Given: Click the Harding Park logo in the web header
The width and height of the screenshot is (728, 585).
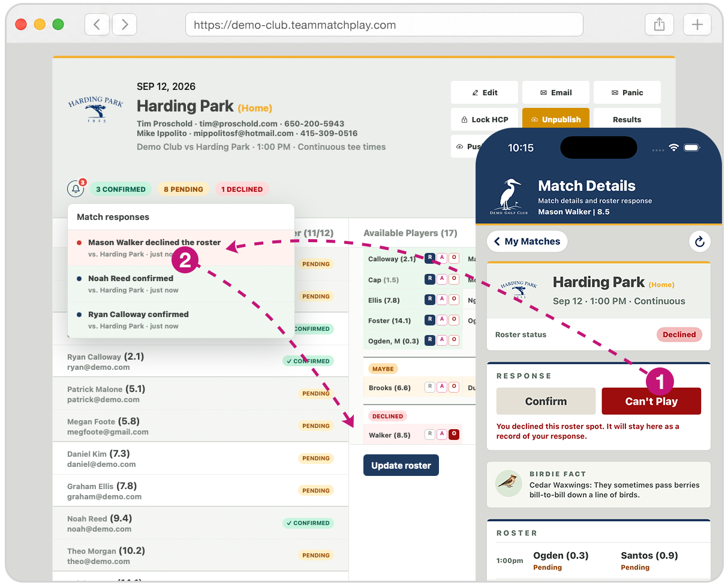Looking at the screenshot, I should click(95, 110).
